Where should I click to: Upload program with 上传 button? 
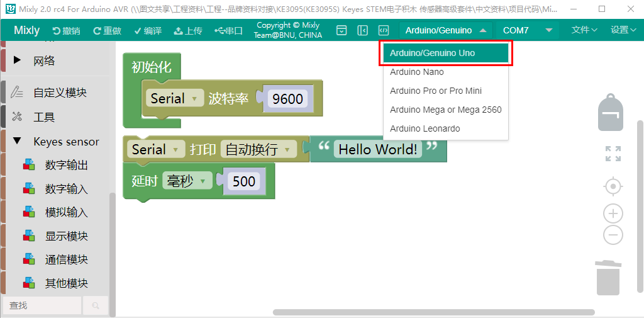tap(188, 30)
